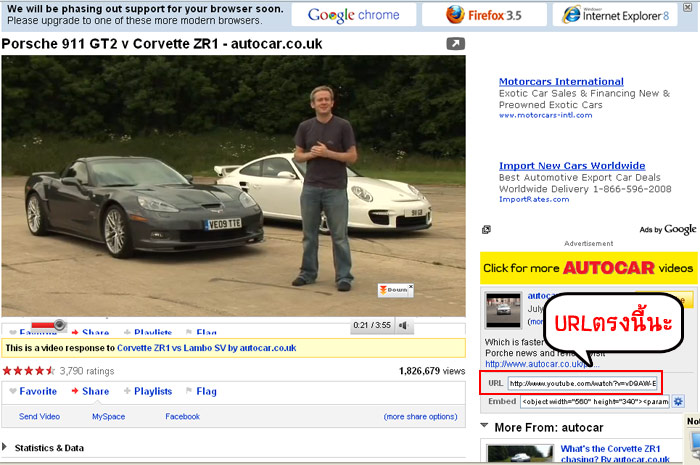Click the Playlists tab
The height and width of the screenshot is (465, 700).
point(153,391)
